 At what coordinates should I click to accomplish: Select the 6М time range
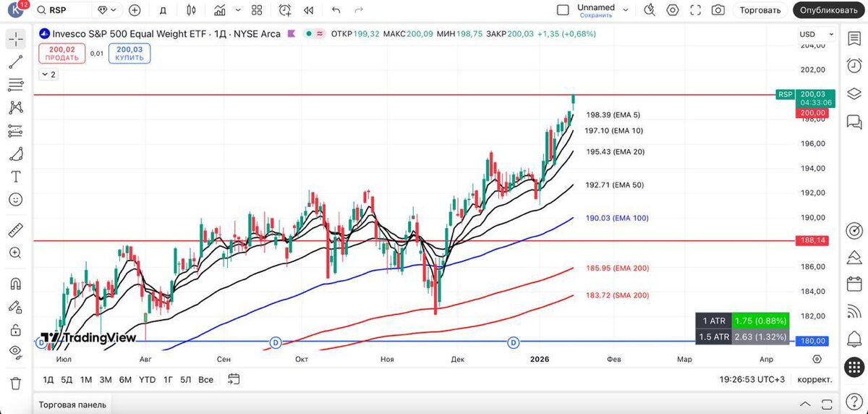point(125,379)
